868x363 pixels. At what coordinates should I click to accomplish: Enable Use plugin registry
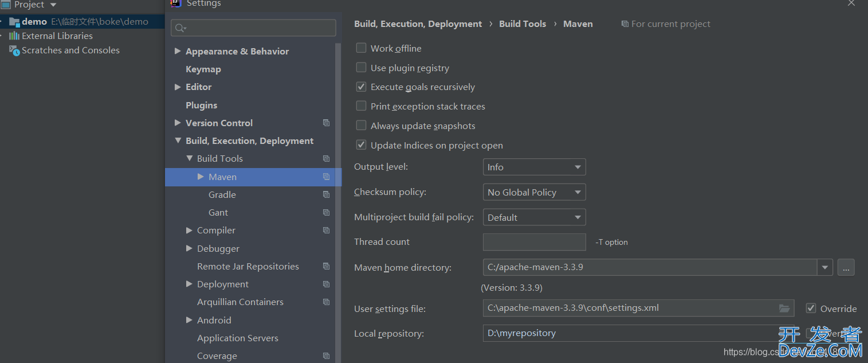(x=361, y=68)
